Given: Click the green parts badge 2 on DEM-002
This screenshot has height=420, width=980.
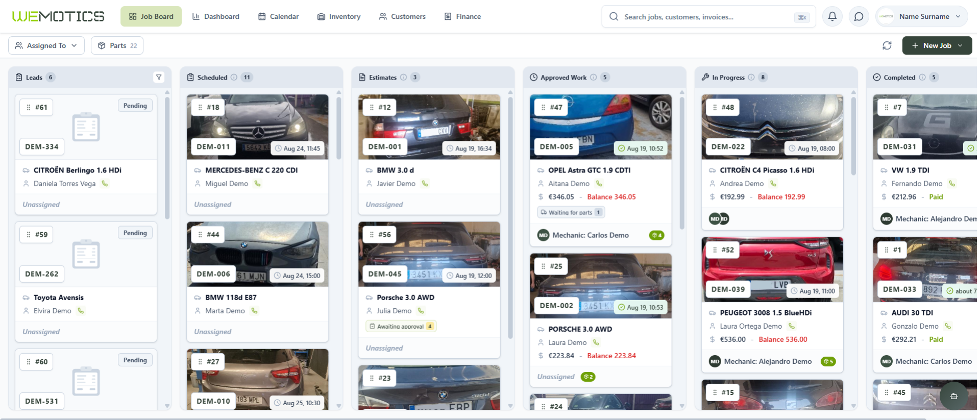Looking at the screenshot, I should 588,377.
